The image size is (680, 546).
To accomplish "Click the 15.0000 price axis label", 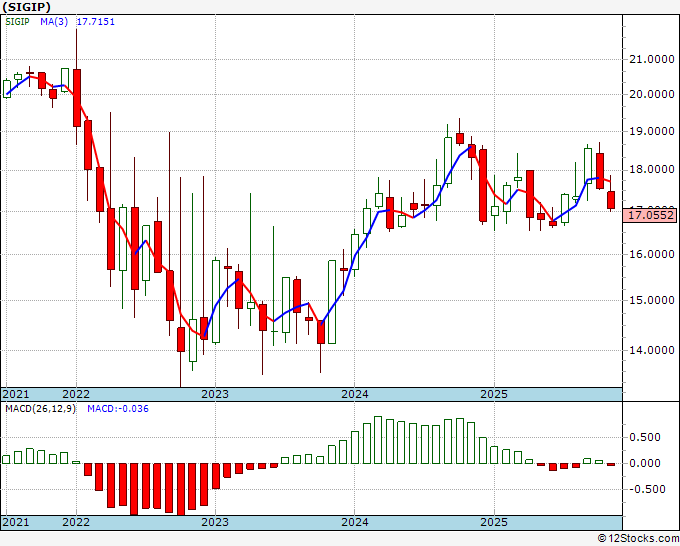I will tap(651, 300).
